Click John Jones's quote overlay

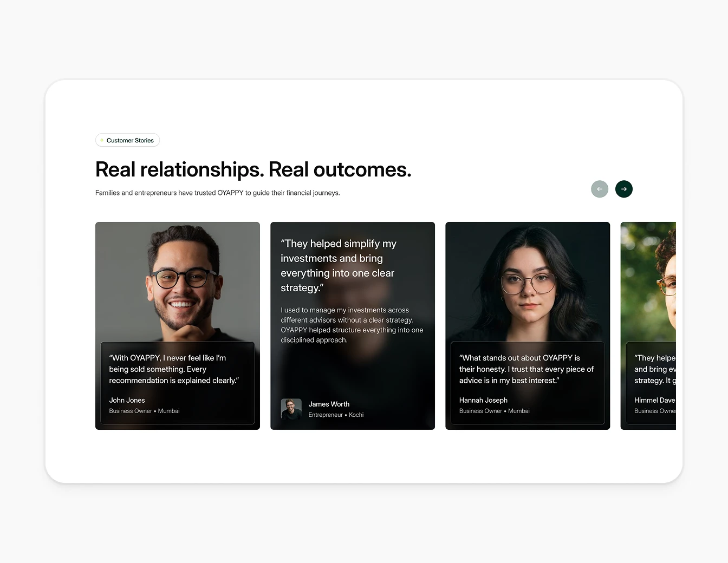177,384
